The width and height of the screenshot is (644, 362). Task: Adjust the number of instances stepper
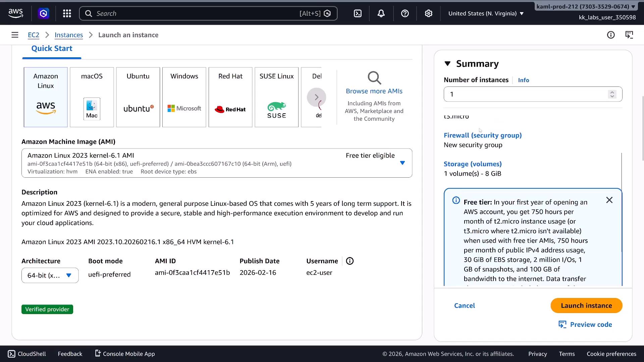[612, 94]
